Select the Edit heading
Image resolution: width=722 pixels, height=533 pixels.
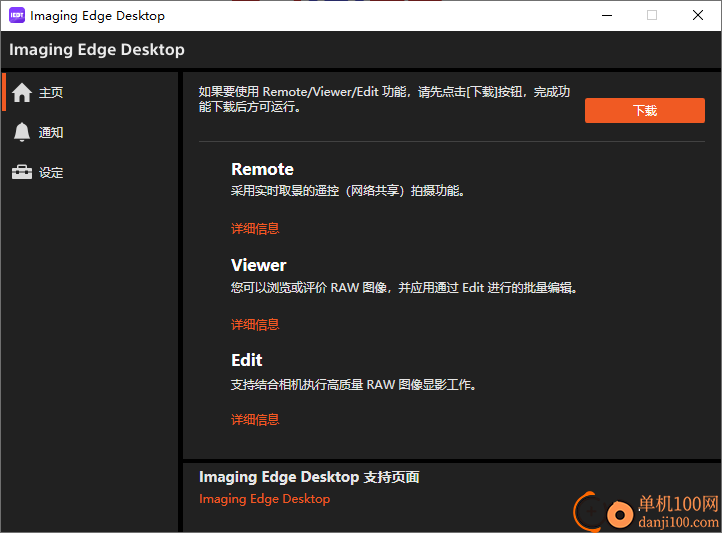[x=247, y=360]
